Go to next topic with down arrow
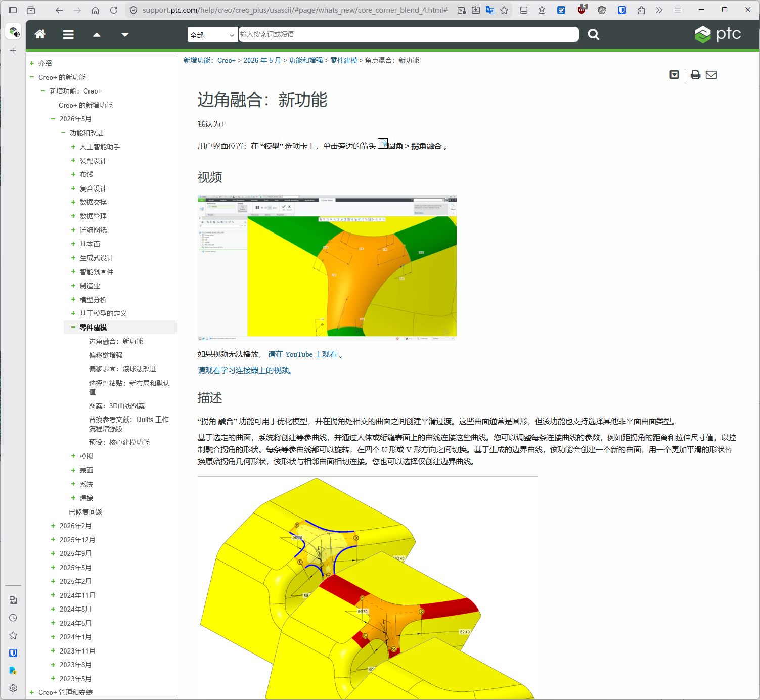 pyautogui.click(x=125, y=35)
